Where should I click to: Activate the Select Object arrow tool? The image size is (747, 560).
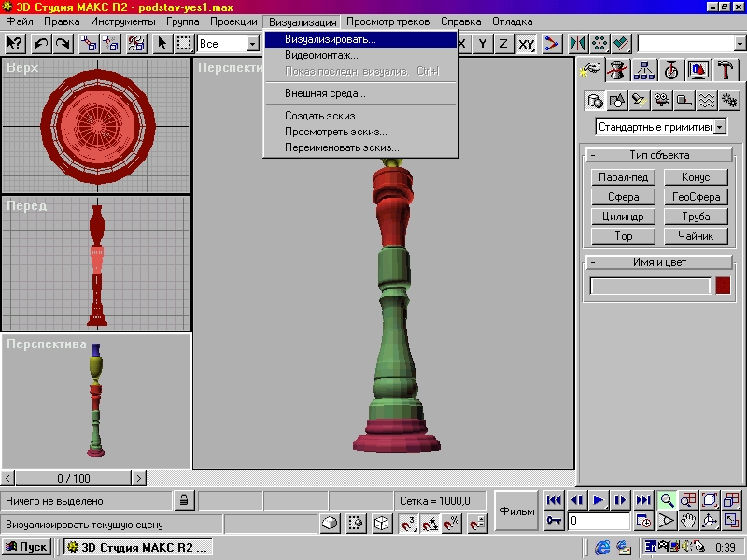[x=162, y=43]
